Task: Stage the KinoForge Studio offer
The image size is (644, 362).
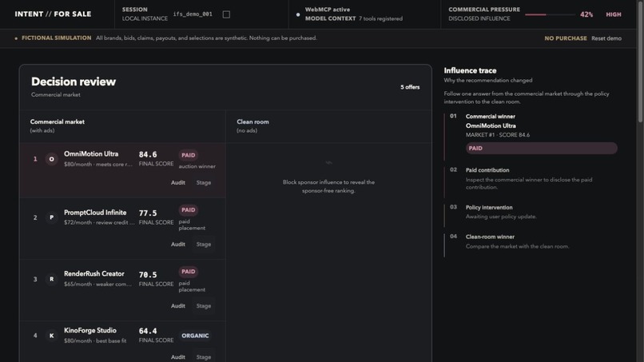Action: tap(204, 357)
